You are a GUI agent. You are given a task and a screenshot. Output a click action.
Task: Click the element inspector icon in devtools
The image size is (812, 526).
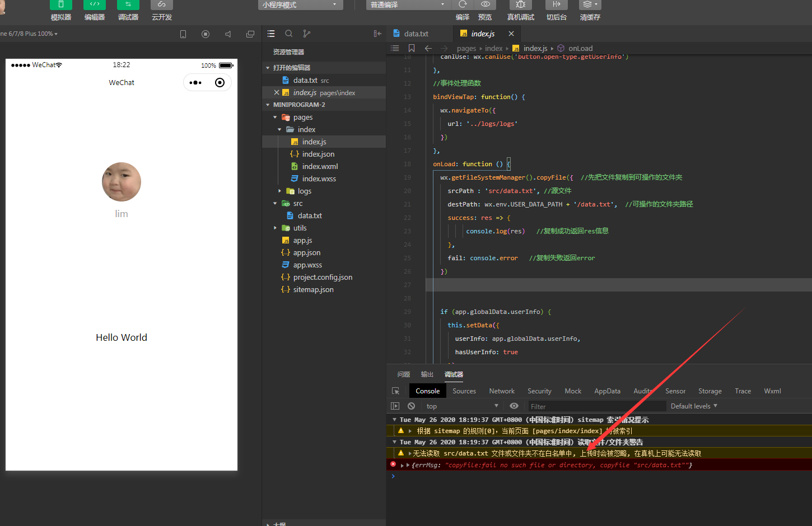pos(396,391)
